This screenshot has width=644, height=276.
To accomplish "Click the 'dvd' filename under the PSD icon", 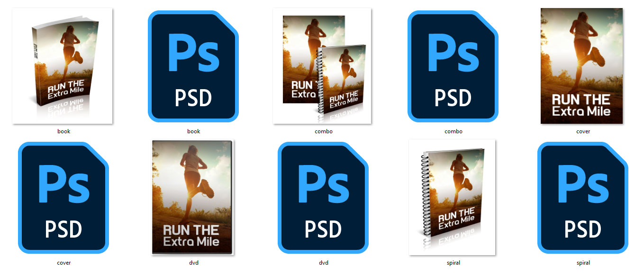I will click(323, 262).
